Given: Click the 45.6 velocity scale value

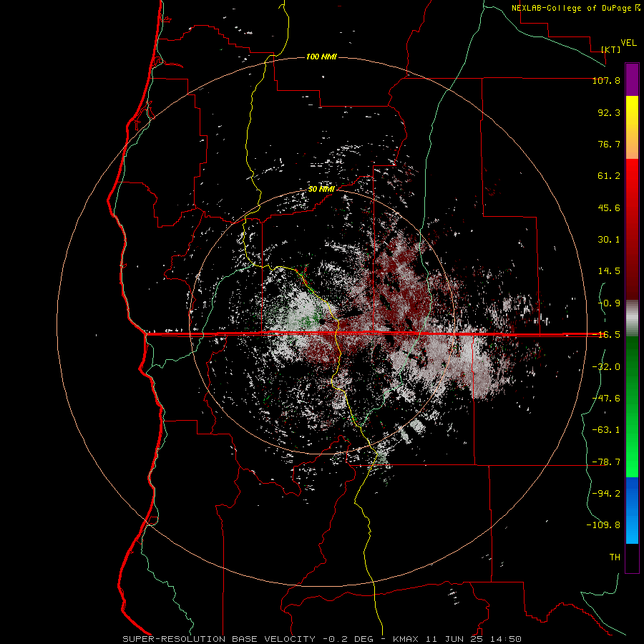Looking at the screenshot, I should [x=609, y=208].
